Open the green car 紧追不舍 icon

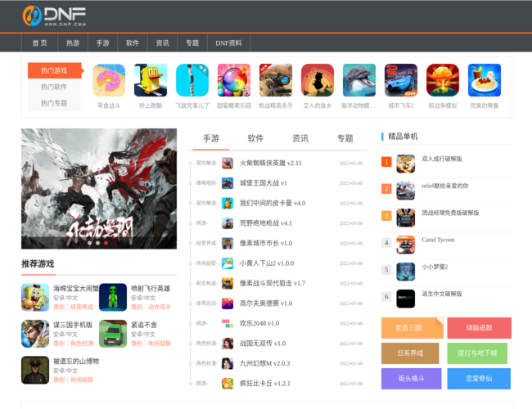(x=113, y=333)
